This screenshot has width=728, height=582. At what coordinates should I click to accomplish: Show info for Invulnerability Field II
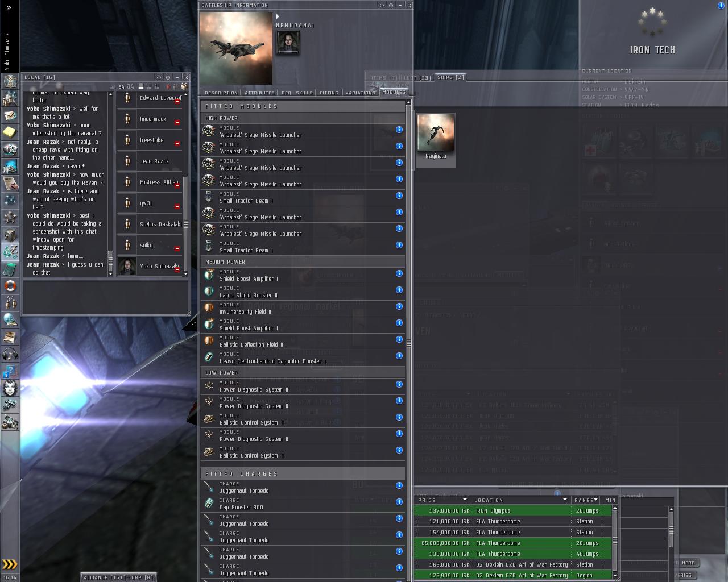pos(399,306)
